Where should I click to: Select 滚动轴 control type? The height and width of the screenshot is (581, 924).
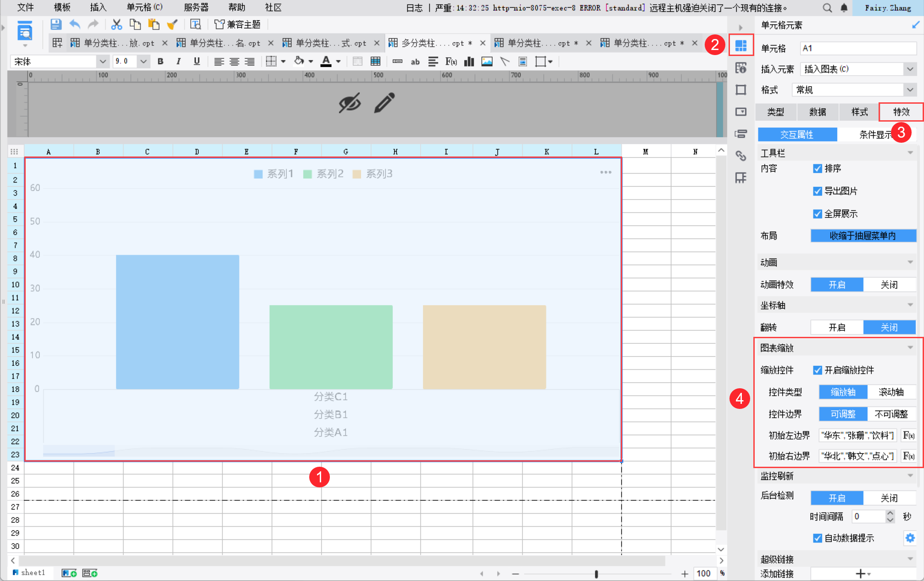891,392
